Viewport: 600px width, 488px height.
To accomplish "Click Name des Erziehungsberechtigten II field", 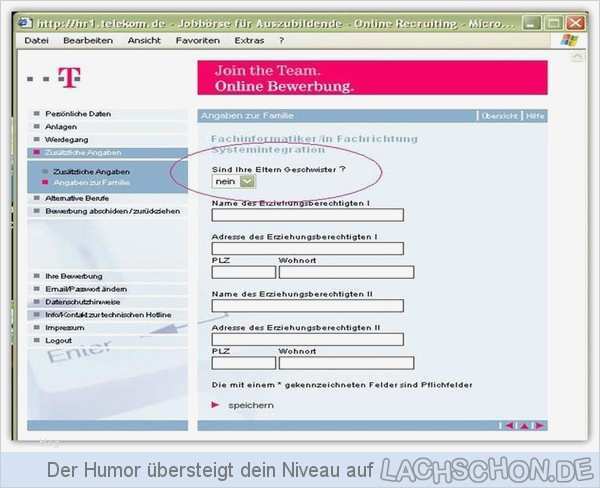I will tap(308, 306).
